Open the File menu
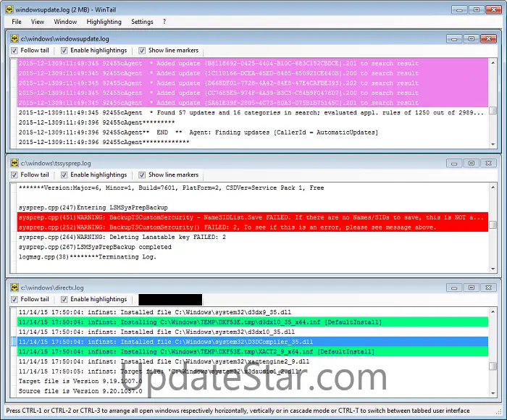The height and width of the screenshot is (420, 507). (17, 22)
